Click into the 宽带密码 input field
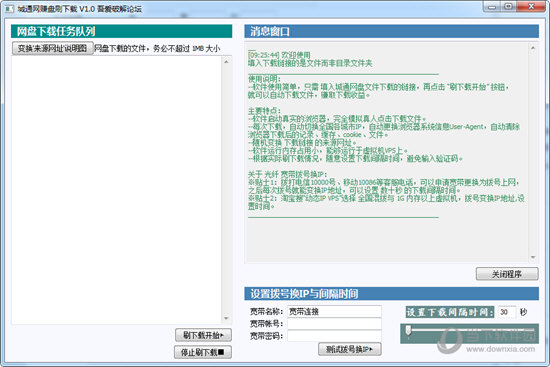This screenshot has height=367, width=550. click(x=334, y=336)
